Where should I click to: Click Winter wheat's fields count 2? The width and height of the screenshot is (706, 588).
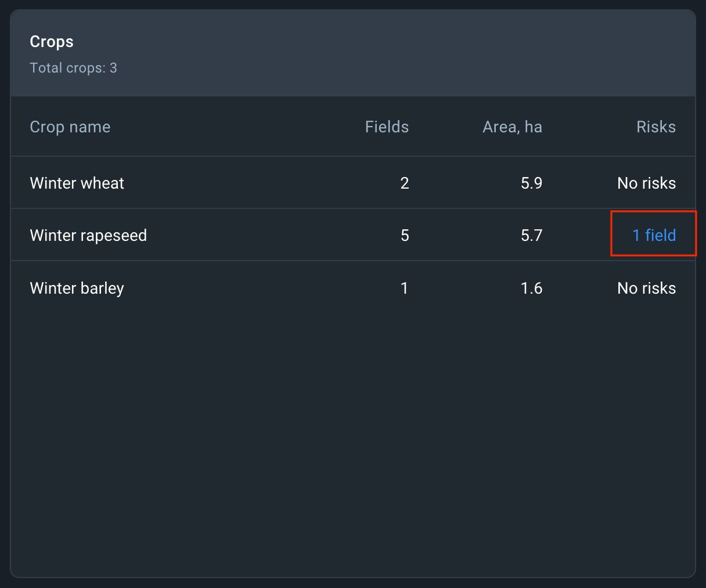[405, 183]
